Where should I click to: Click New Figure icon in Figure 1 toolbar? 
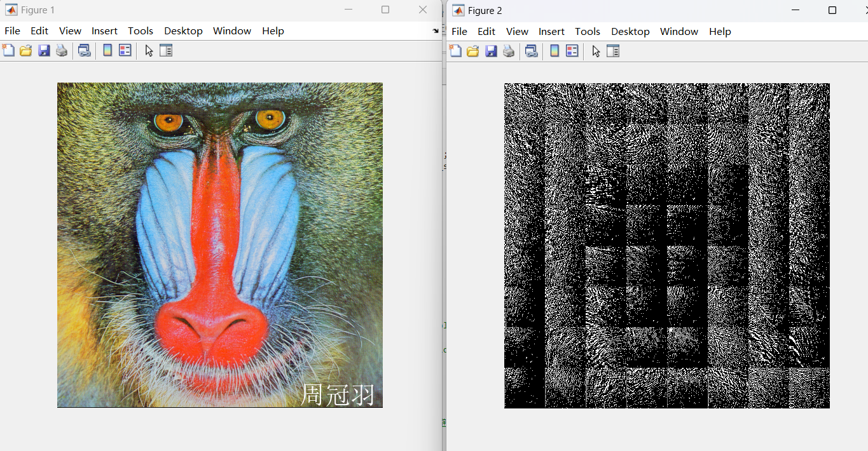8,50
